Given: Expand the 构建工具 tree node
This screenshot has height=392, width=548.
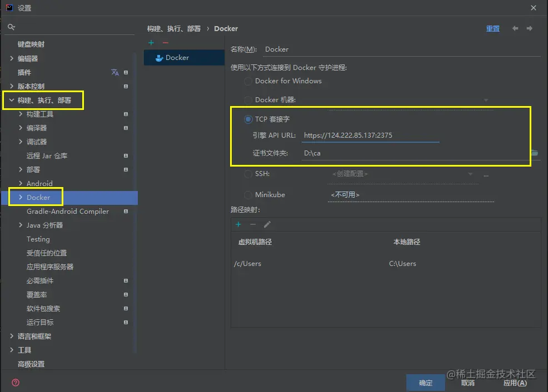Looking at the screenshot, I should tap(20, 114).
